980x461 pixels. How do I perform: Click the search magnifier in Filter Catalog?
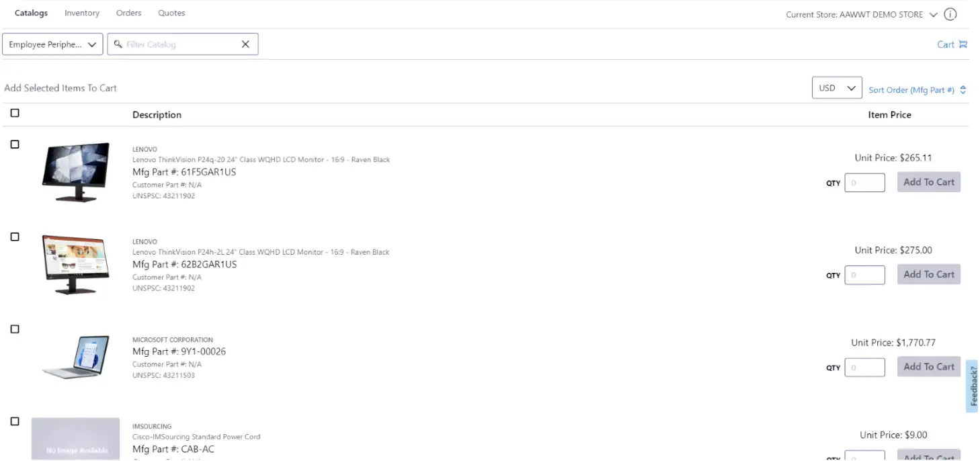[x=118, y=44]
